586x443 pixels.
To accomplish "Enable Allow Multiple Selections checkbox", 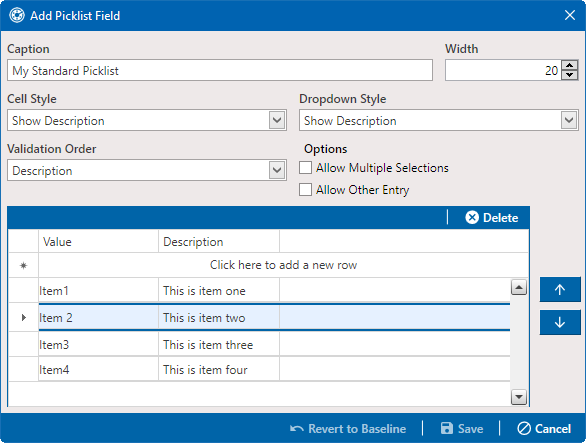I will (x=305, y=168).
